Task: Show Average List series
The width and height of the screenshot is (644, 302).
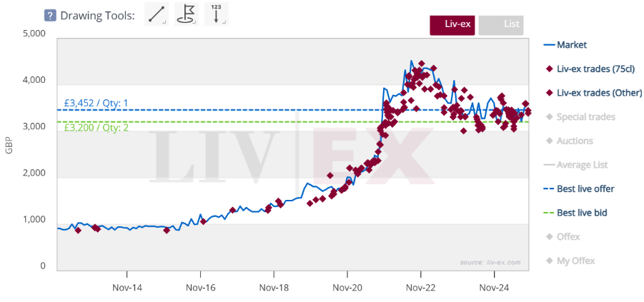Action: click(582, 165)
